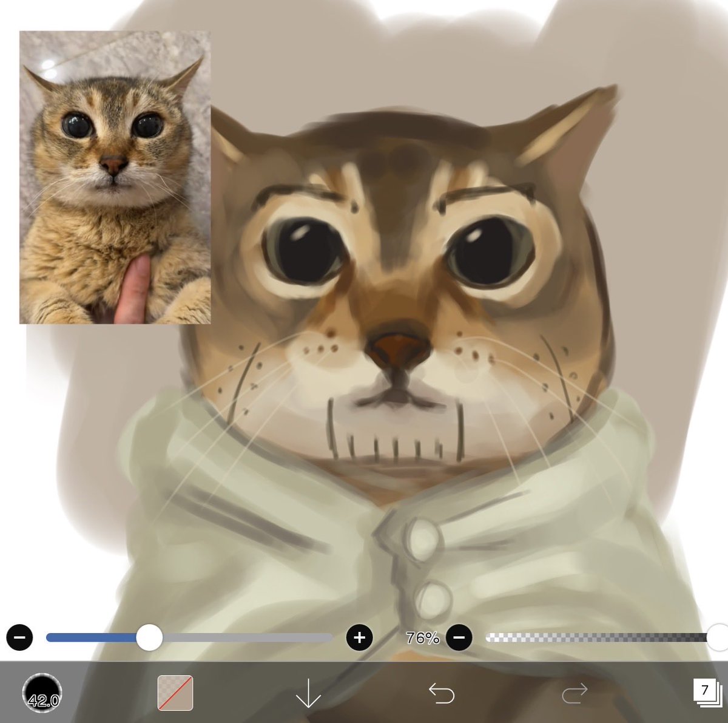Decrease opacity with minus button

click(459, 637)
